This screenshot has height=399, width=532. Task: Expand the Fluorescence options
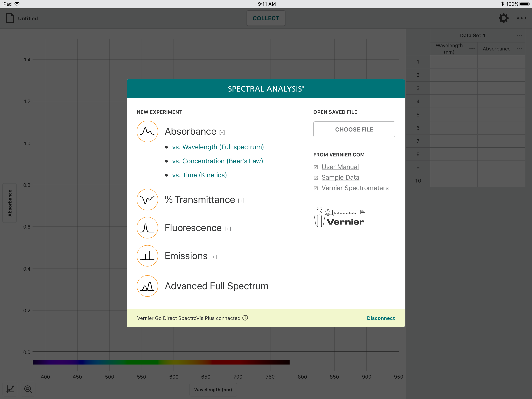(227, 229)
